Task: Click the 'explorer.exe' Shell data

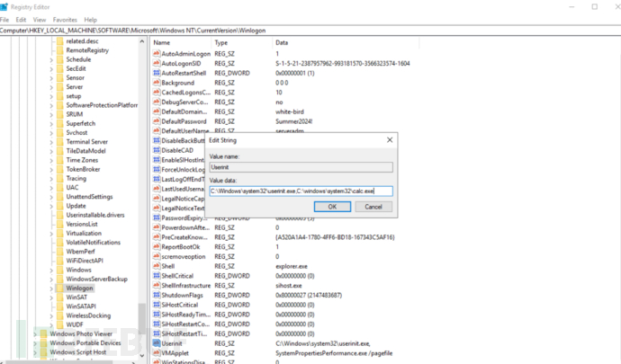Action: [x=292, y=266]
